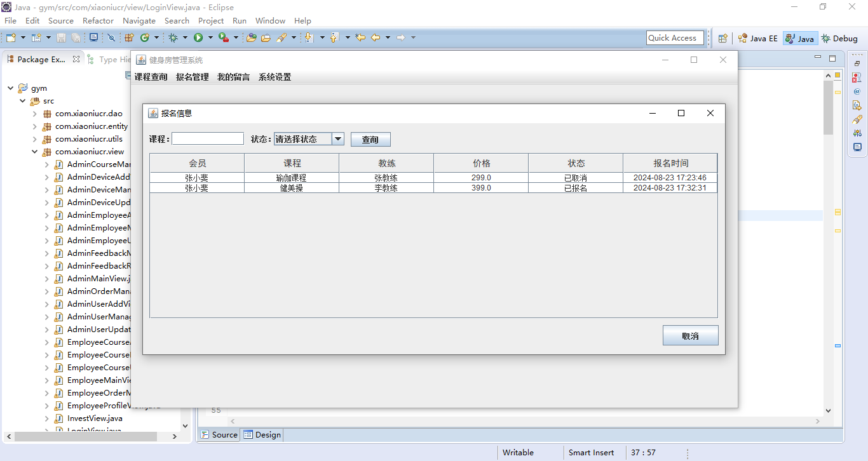Click the Quick Access search box

pyautogui.click(x=675, y=38)
